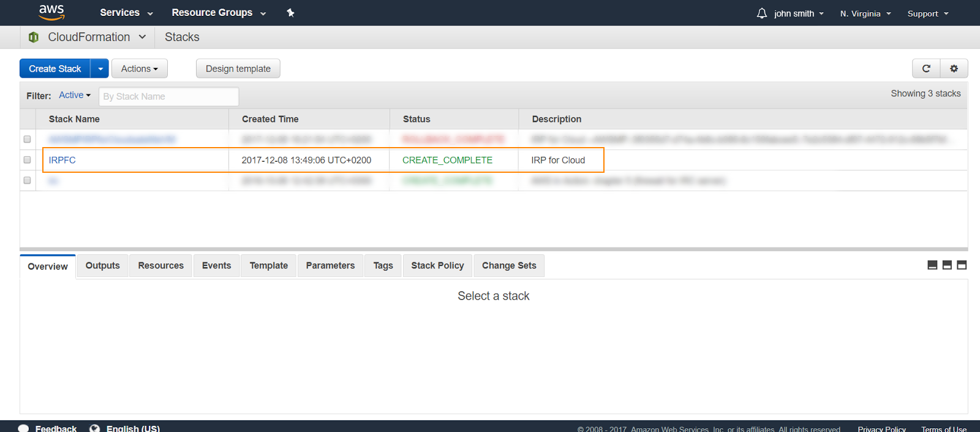The height and width of the screenshot is (432, 980).
Task: Open Design template
Action: 238,69
